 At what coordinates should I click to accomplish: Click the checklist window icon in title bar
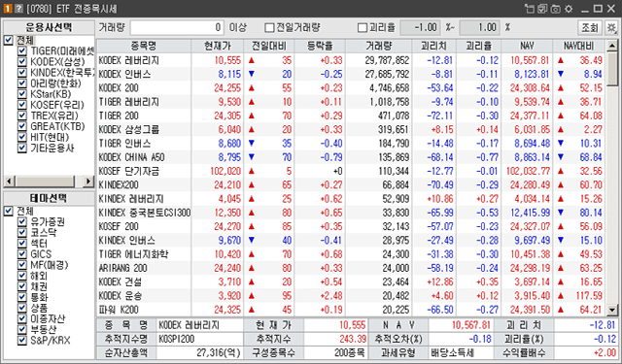tap(542, 9)
